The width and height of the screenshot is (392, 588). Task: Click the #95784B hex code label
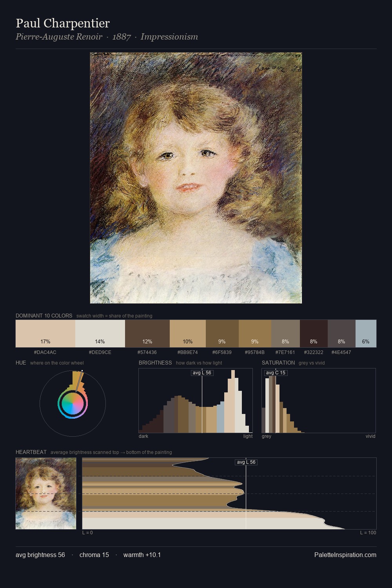pos(255,352)
